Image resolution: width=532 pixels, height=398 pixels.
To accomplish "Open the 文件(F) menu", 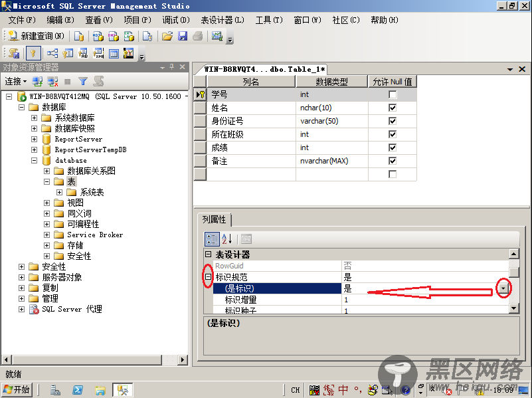I will pos(22,20).
